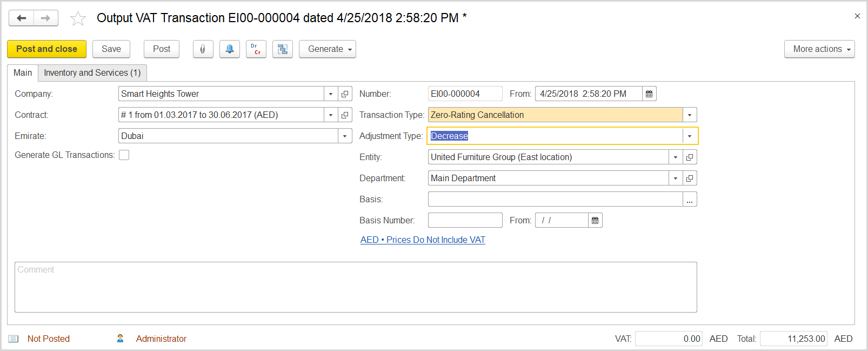Click the Basis input field
868x351 pixels.
point(556,199)
